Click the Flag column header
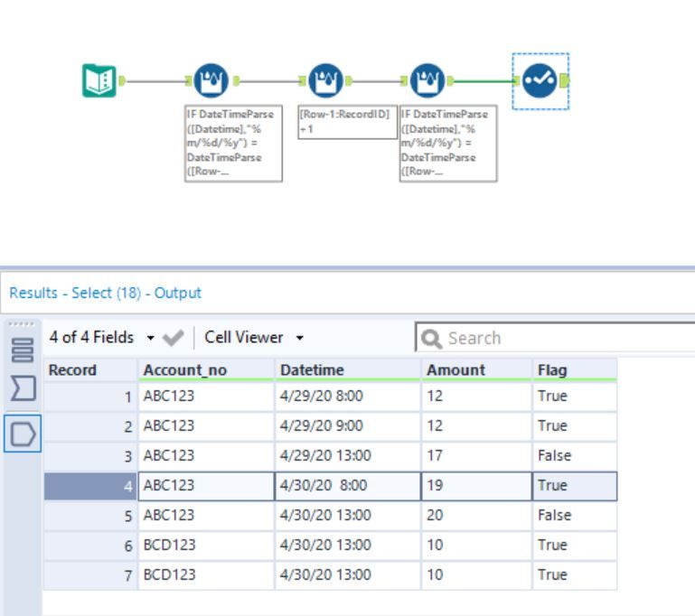The height and width of the screenshot is (616, 695). pyautogui.click(x=575, y=369)
